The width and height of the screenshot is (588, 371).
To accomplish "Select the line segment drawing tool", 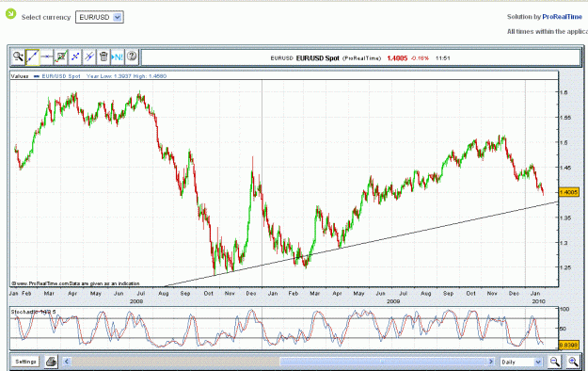I will (x=75, y=56).
